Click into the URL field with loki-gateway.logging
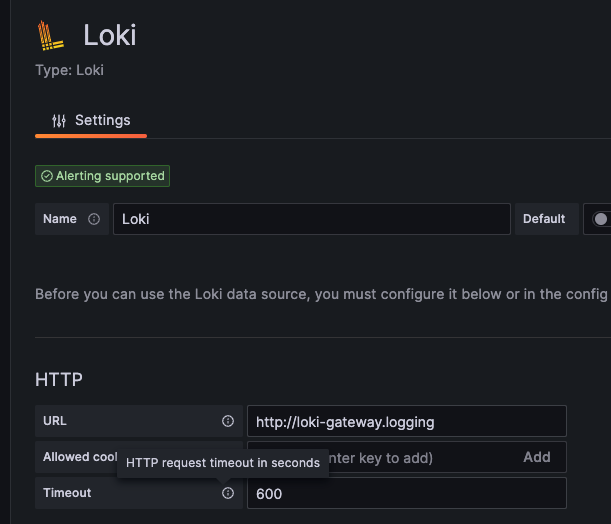The width and height of the screenshot is (611, 524). tap(406, 421)
